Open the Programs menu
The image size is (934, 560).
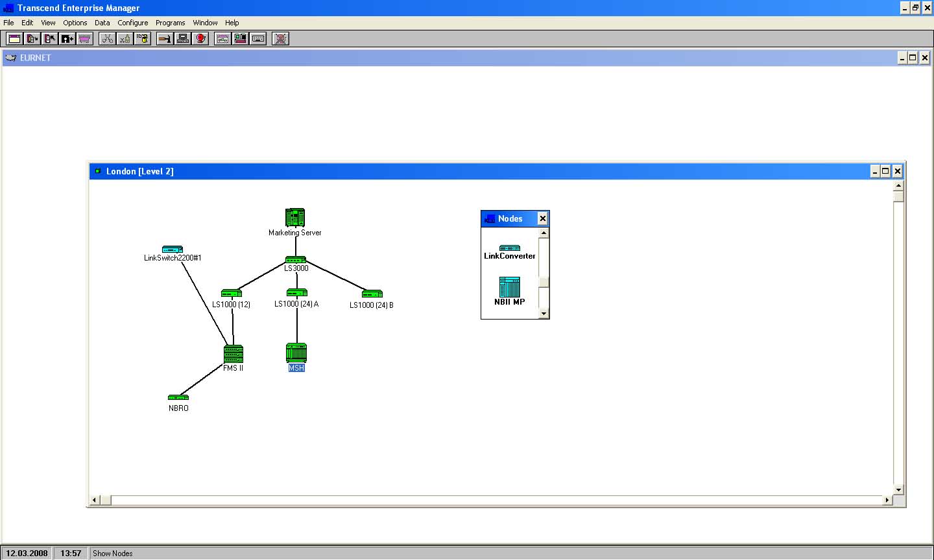coord(171,23)
